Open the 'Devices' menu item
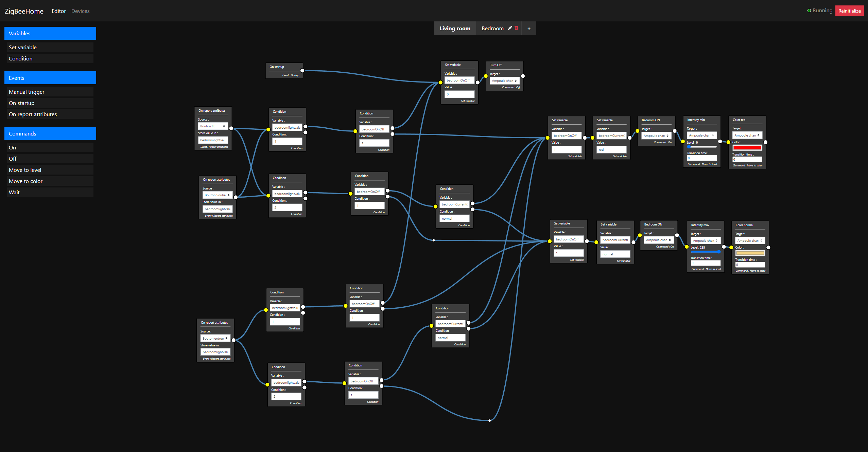This screenshot has width=868, height=452. coord(80,11)
